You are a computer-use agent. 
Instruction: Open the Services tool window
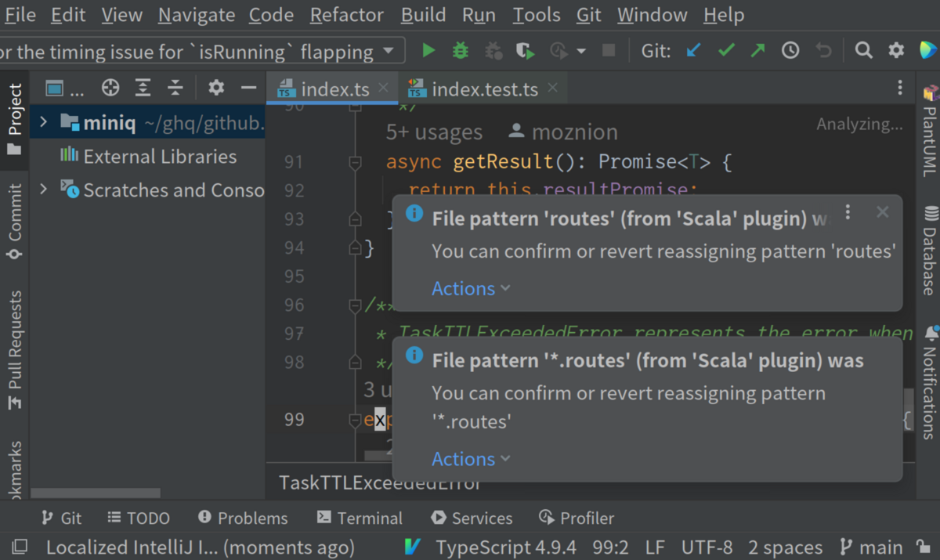click(x=472, y=518)
